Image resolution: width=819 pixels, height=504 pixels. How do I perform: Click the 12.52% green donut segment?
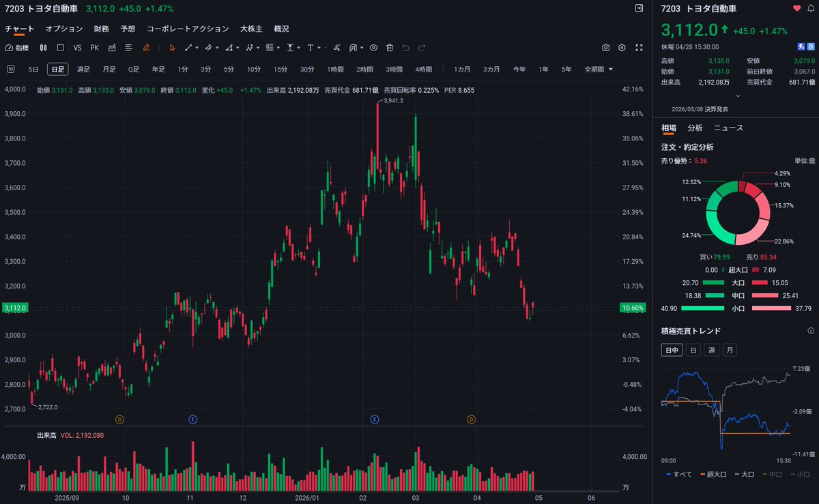(x=728, y=187)
